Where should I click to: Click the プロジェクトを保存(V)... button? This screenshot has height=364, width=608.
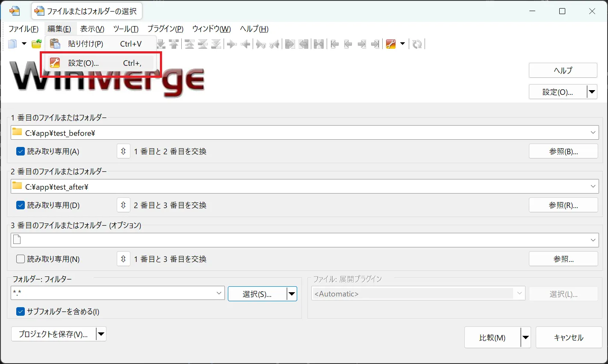click(54, 334)
